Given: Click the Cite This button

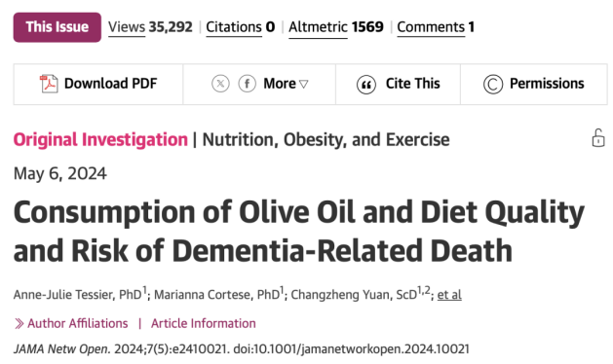Looking at the screenshot, I should click(x=398, y=85).
